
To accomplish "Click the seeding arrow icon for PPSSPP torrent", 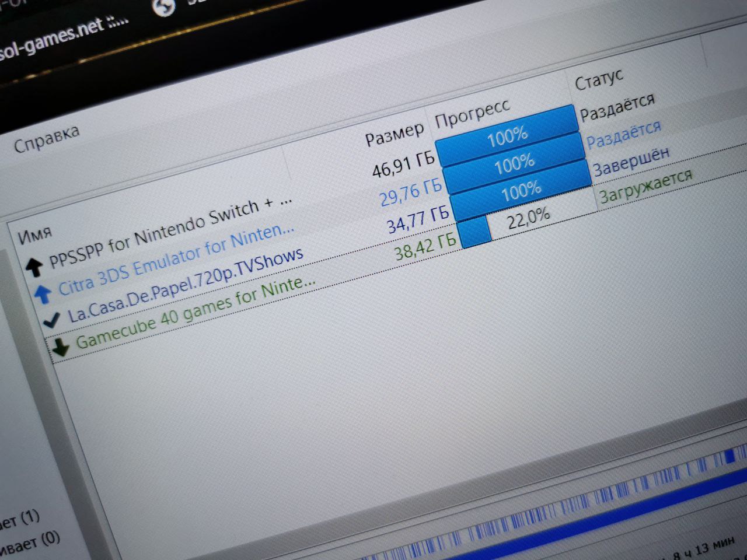I will click(x=35, y=267).
